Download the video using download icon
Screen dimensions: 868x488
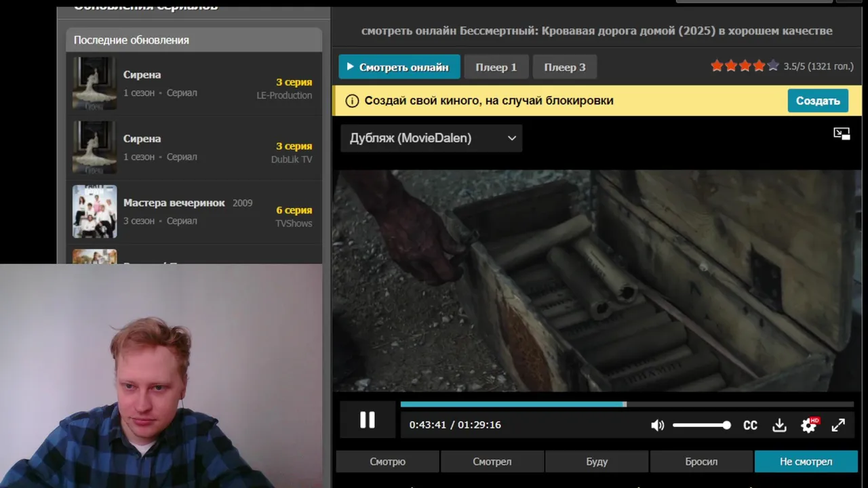[779, 425]
